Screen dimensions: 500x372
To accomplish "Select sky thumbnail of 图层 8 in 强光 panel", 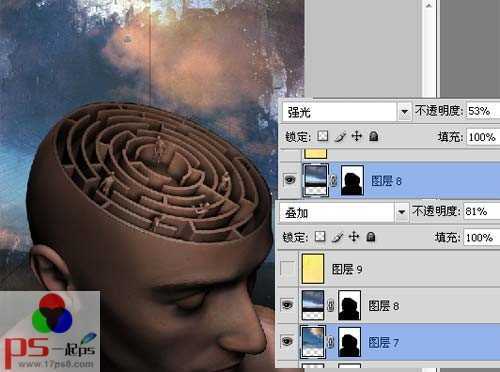I will click(316, 180).
